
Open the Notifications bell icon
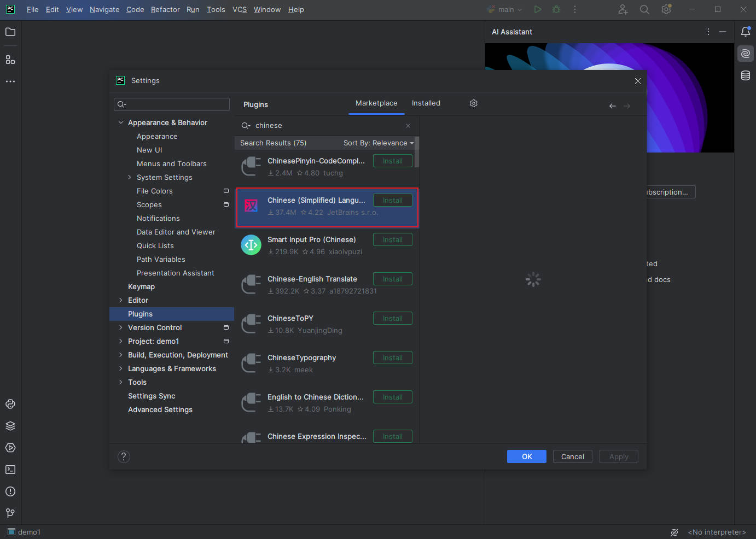[x=746, y=32]
